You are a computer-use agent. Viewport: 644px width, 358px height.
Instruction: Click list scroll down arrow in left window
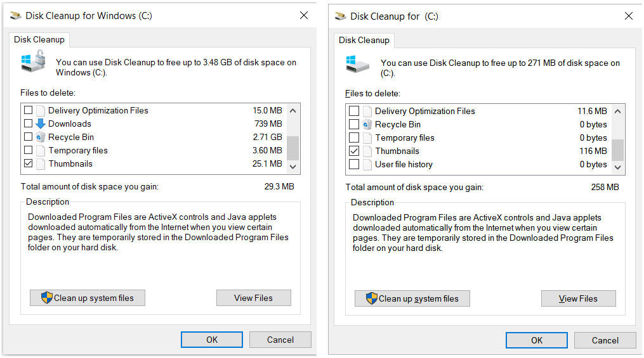(x=293, y=167)
